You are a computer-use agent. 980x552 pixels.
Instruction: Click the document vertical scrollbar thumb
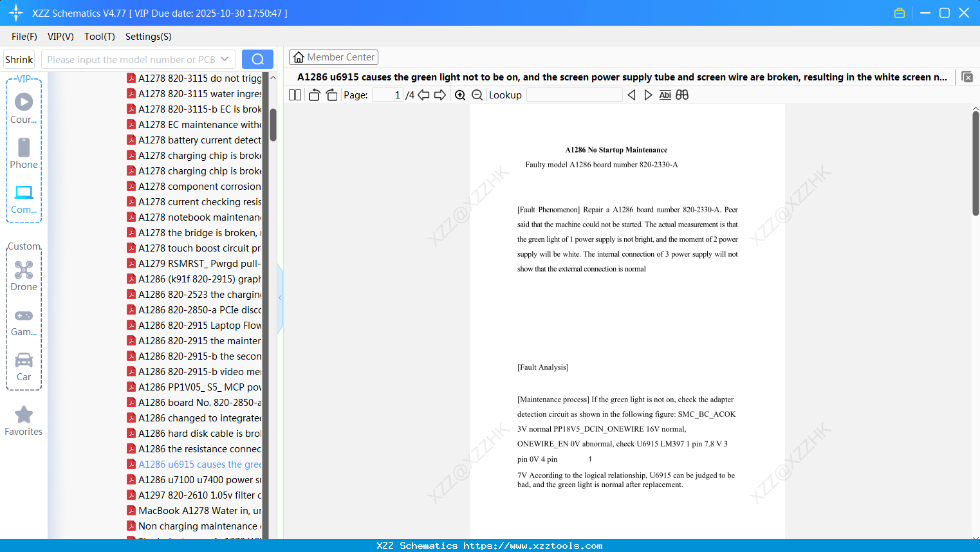975,163
